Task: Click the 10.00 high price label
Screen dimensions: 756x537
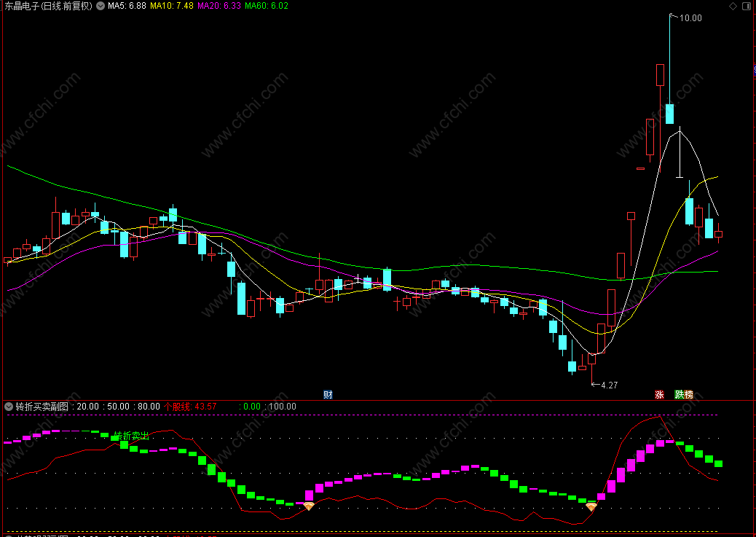Action: 690,18
